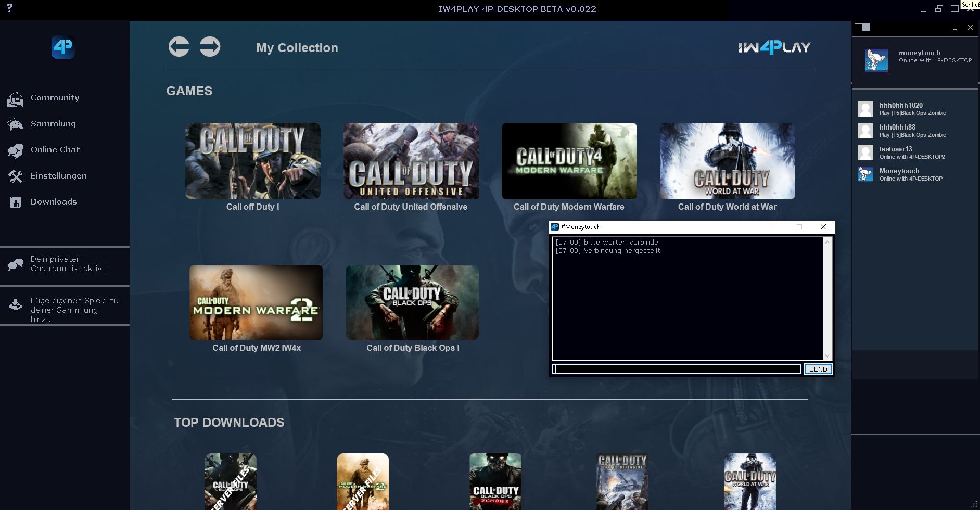Open Downloads menu item
The image size is (980, 510).
[x=54, y=202]
